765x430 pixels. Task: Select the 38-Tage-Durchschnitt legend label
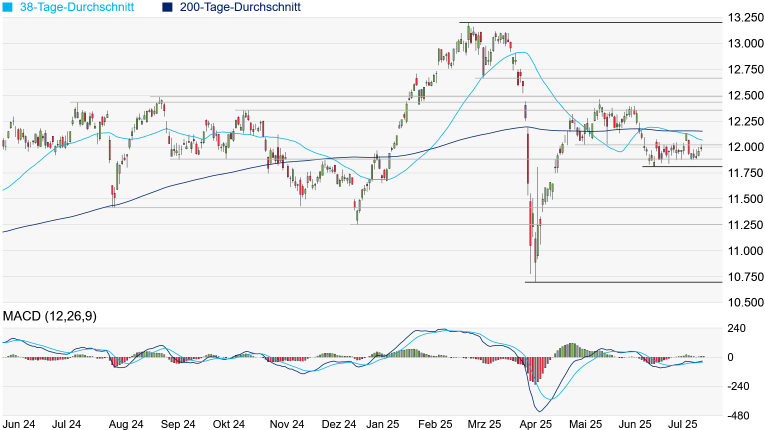click(77, 7)
